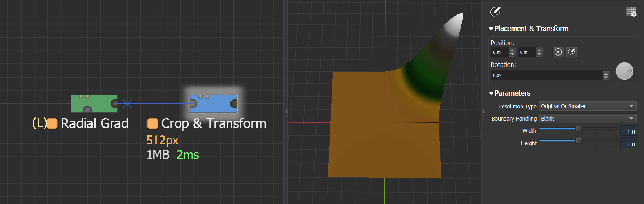Viewport: 644px width, 204px height.
Task: Toggle the orange square beside Crop & Transform
Action: (152, 124)
